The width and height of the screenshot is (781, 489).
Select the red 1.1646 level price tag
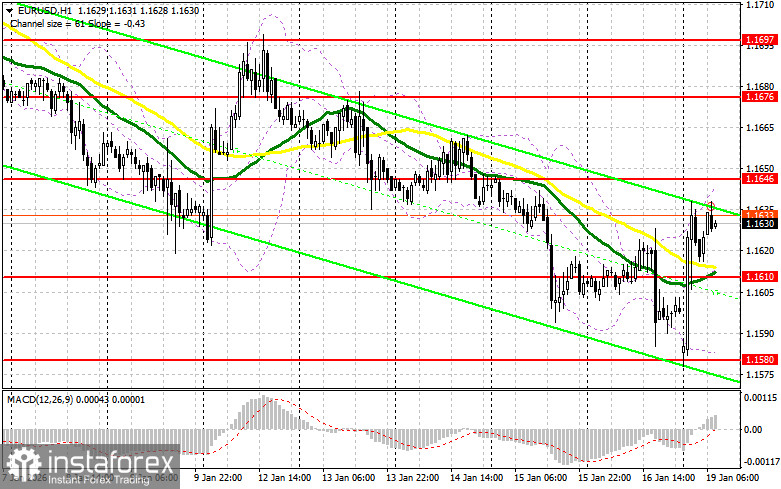759,178
